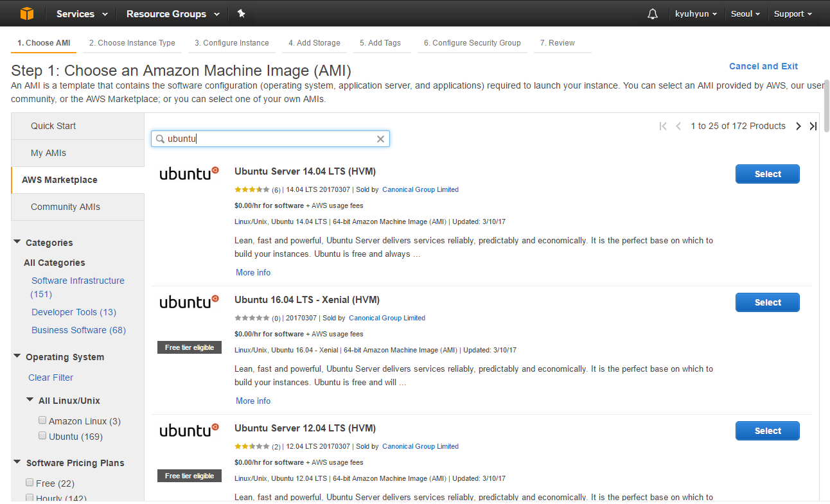This screenshot has height=504, width=830.
Task: Clear the ubuntu search text
Action: (380, 139)
